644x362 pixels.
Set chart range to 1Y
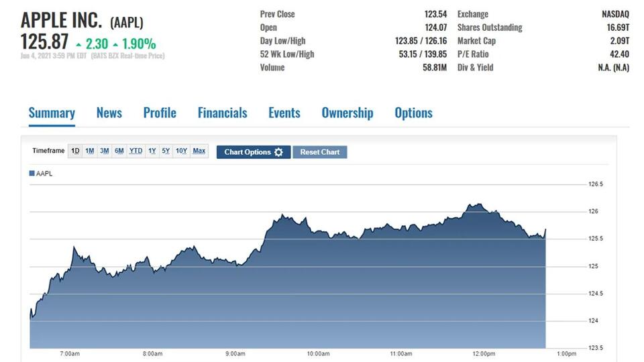(152, 151)
